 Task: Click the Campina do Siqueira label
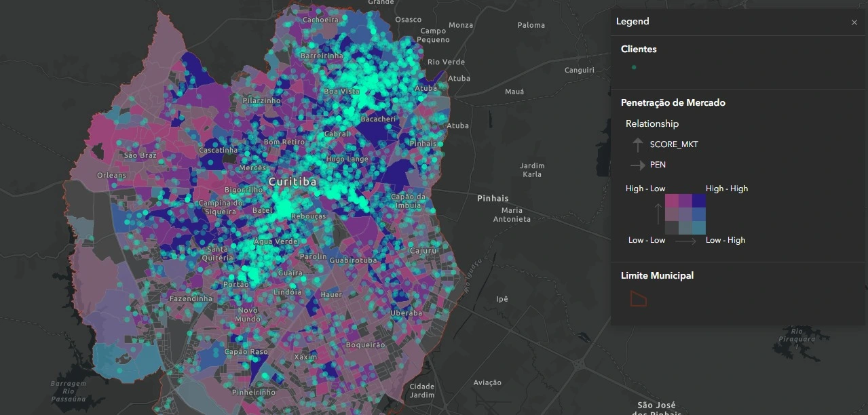point(221,207)
